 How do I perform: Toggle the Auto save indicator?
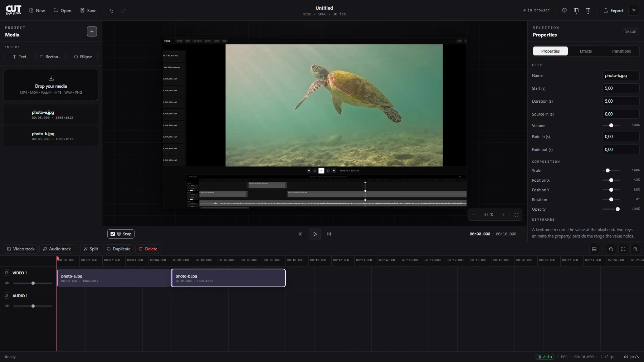pos(545,357)
